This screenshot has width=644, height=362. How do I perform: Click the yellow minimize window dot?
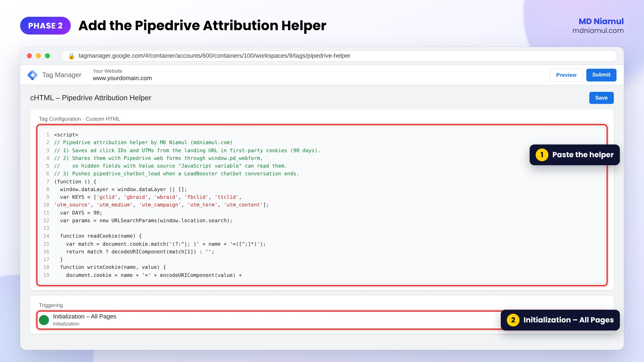tap(39, 56)
